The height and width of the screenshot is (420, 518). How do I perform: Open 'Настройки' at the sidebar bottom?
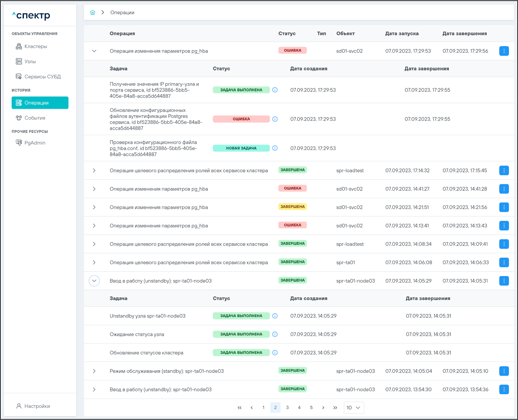point(37,406)
